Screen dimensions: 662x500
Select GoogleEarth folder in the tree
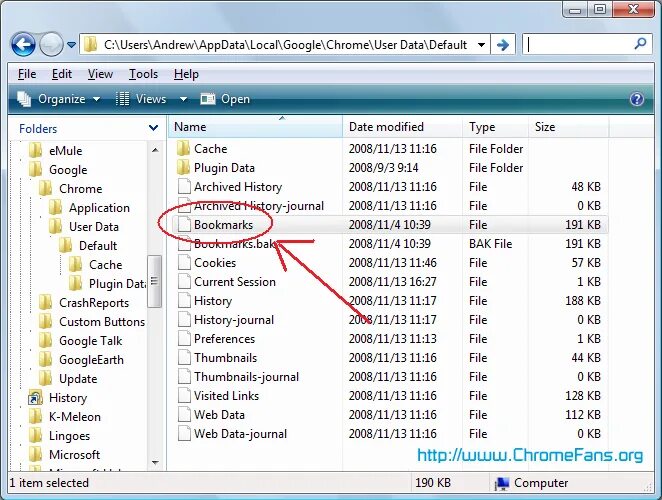pyautogui.click(x=81, y=360)
